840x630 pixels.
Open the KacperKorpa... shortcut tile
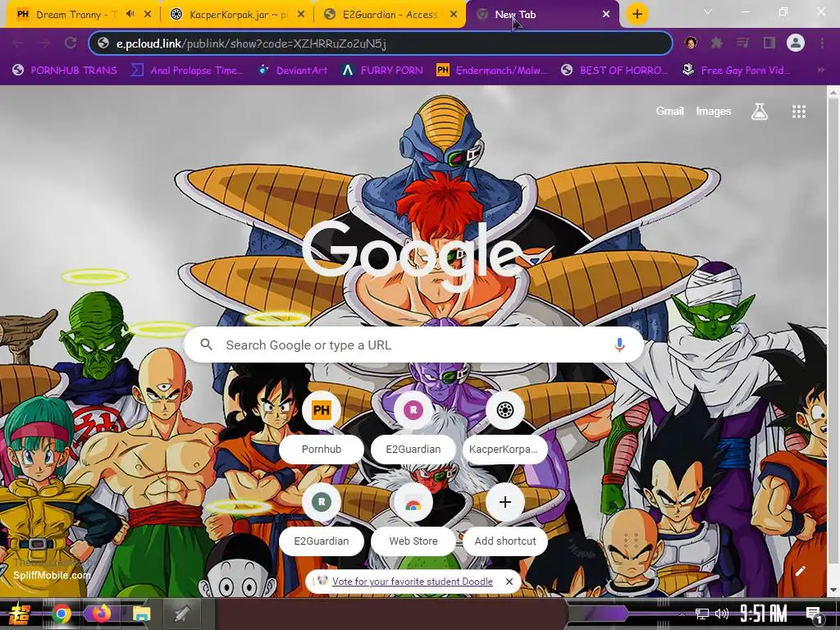click(504, 426)
